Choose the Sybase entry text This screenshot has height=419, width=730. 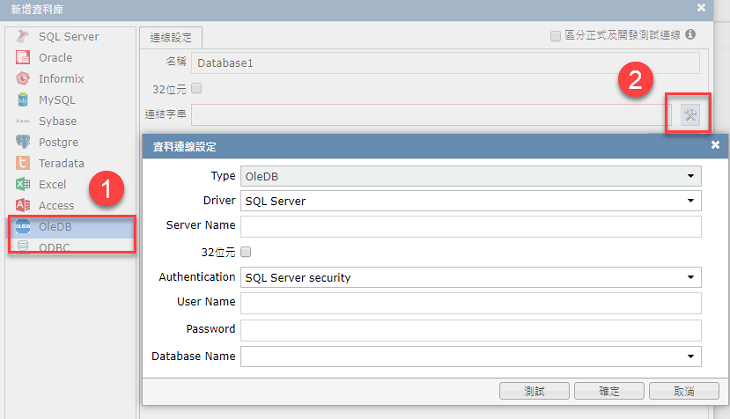pos(58,121)
